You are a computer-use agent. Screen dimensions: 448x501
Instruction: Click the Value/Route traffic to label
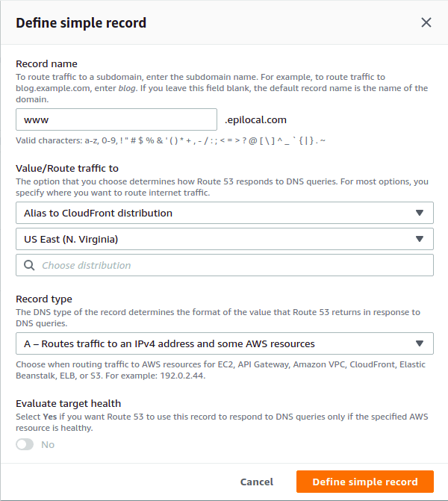(x=67, y=169)
